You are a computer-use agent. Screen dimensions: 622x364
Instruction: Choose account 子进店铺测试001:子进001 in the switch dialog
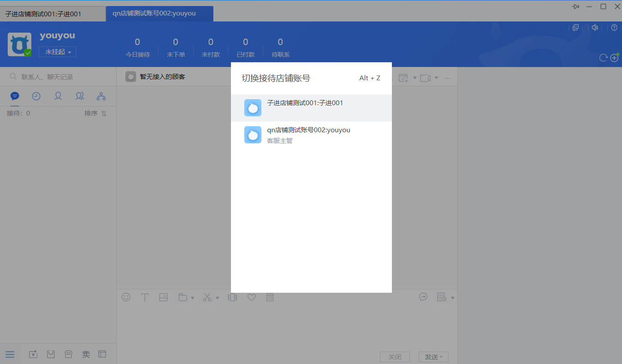[x=311, y=108]
